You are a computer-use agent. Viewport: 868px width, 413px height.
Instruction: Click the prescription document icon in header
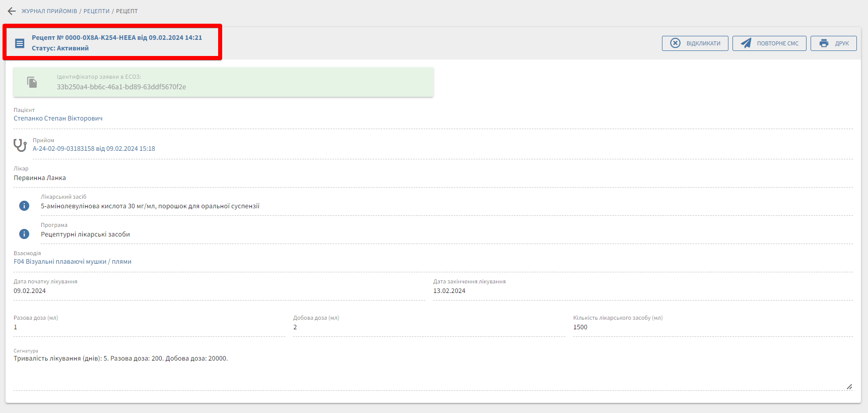tap(20, 43)
